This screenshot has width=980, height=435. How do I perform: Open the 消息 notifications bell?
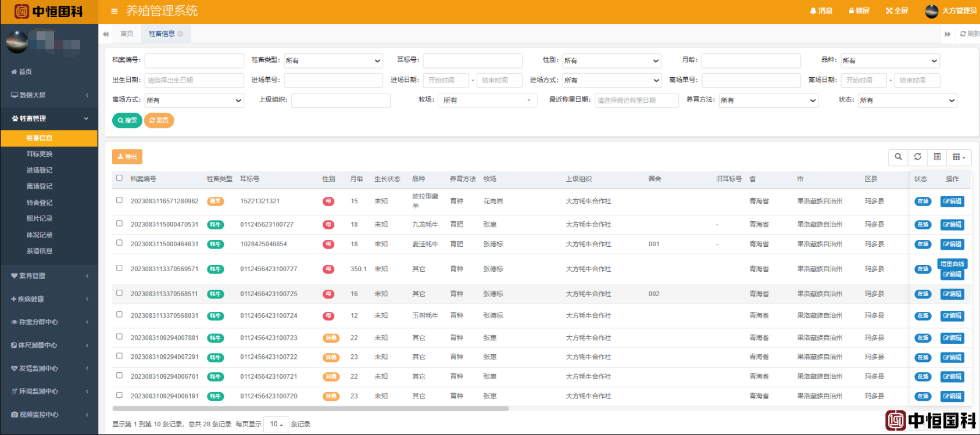(821, 10)
